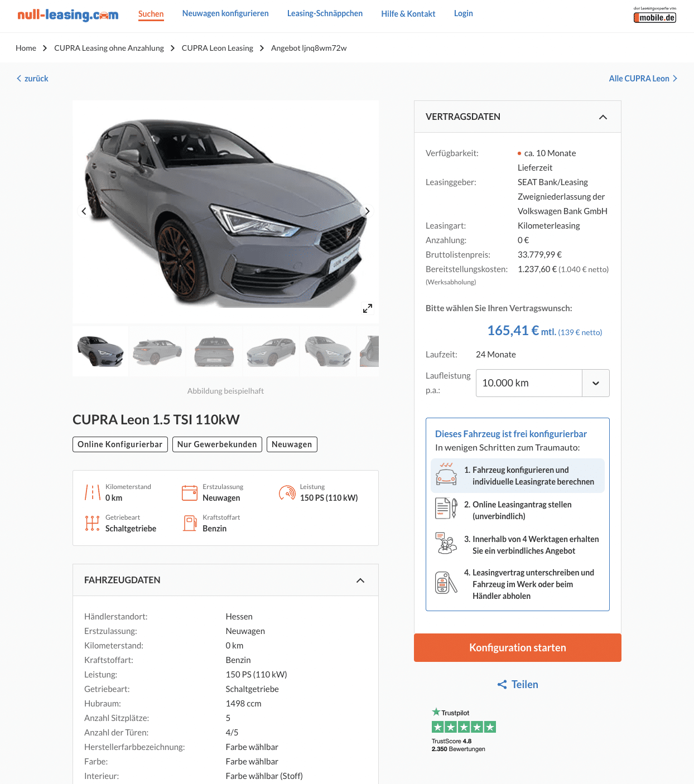
Task: Open Leasing-Schnäppchen menu item
Action: point(325,13)
